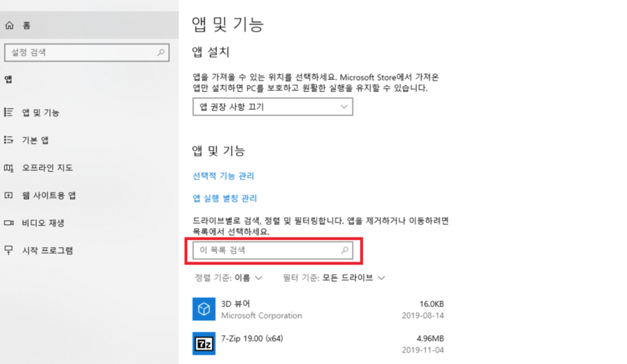Click the magnifier in 설정 검색 box

[161, 52]
